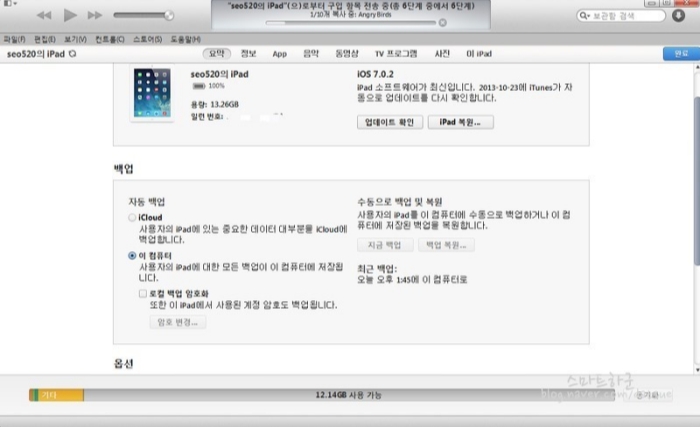Image resolution: width=700 pixels, height=427 pixels.
Task: Open the 파일(F) menu
Action: pos(14,38)
